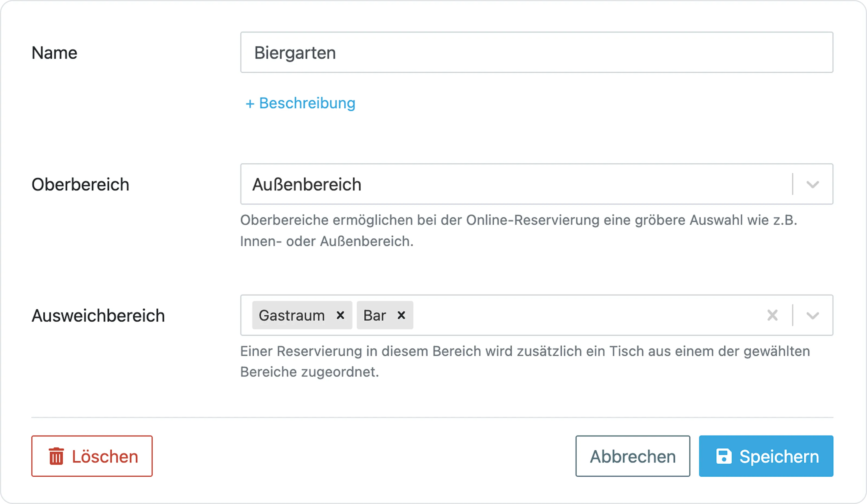Remove the Bar tag with its x
867x504 pixels.
tap(401, 315)
